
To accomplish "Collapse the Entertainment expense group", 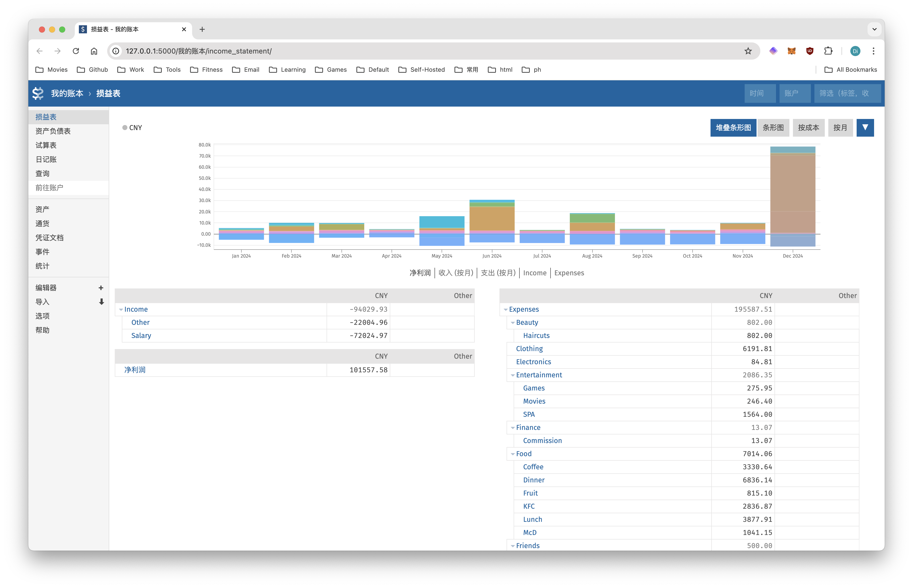I will (513, 375).
